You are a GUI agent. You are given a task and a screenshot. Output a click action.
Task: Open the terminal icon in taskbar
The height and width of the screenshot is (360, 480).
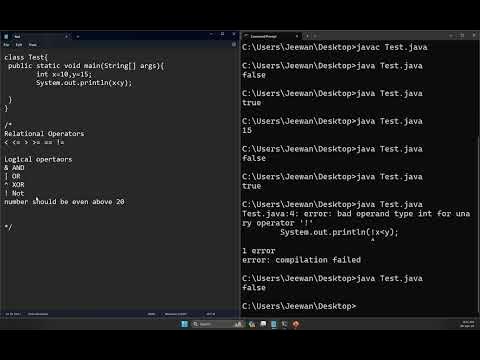(x=284, y=324)
